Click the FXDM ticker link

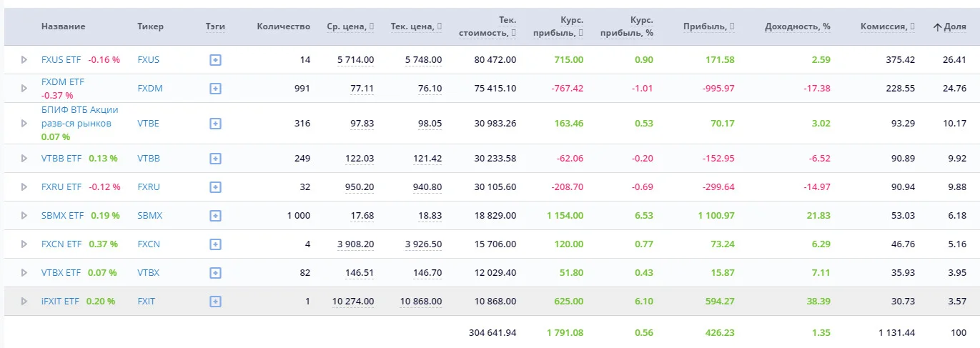pos(150,89)
